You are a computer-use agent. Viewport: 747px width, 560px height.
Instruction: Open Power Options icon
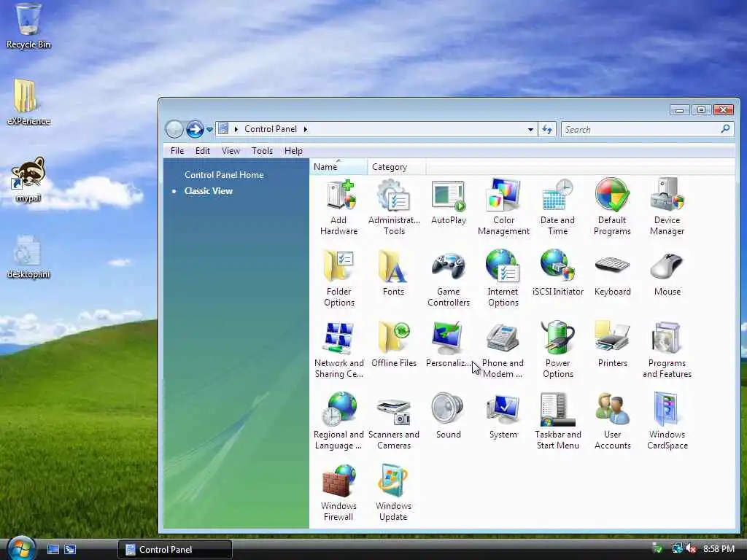[558, 349]
